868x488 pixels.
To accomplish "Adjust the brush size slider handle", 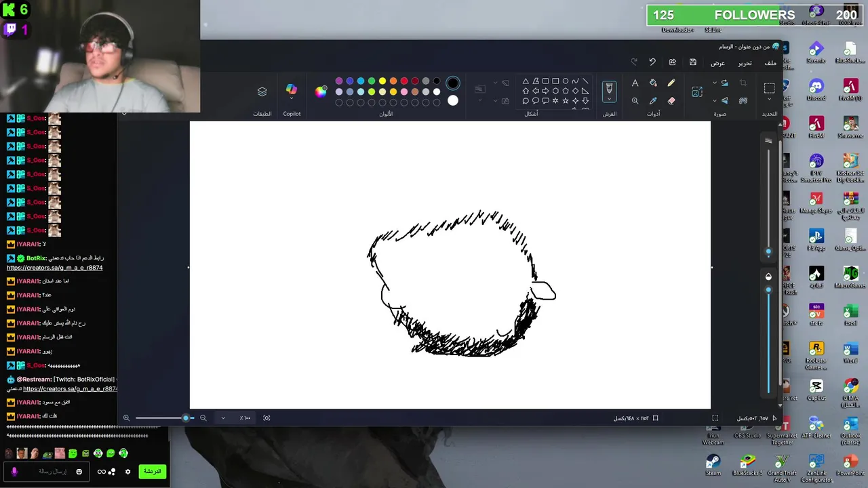I will (x=768, y=251).
